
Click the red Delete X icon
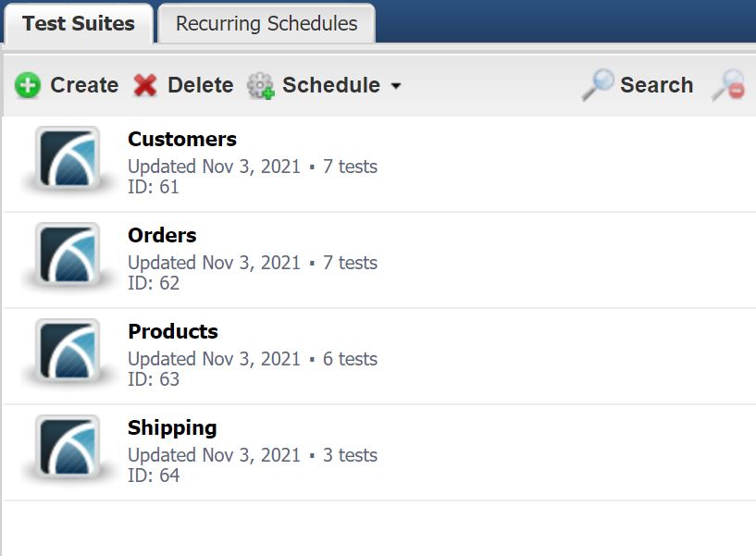point(147,84)
